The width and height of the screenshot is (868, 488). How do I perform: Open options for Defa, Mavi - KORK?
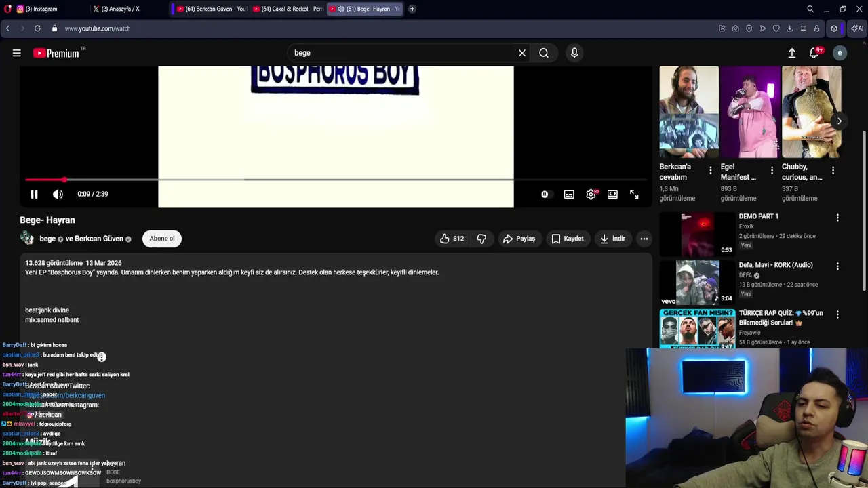point(837,266)
